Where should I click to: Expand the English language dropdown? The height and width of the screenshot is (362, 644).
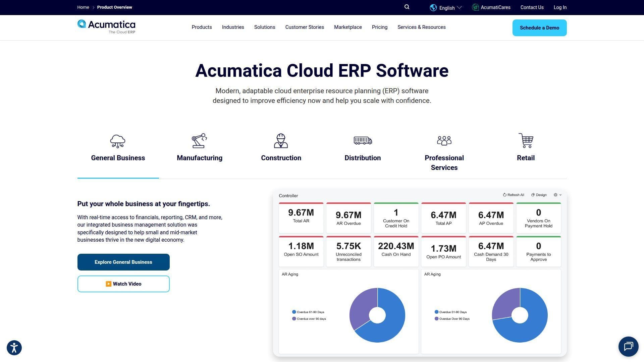click(x=460, y=8)
